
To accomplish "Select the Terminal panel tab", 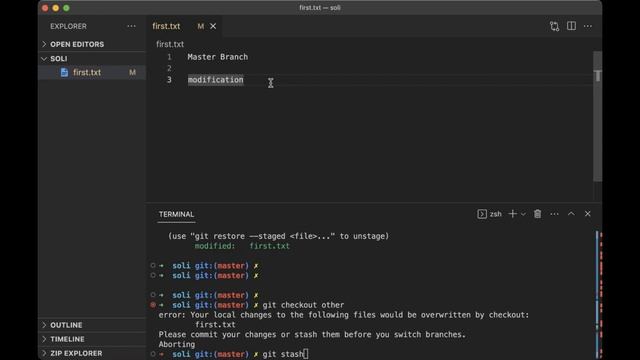I will (x=176, y=214).
